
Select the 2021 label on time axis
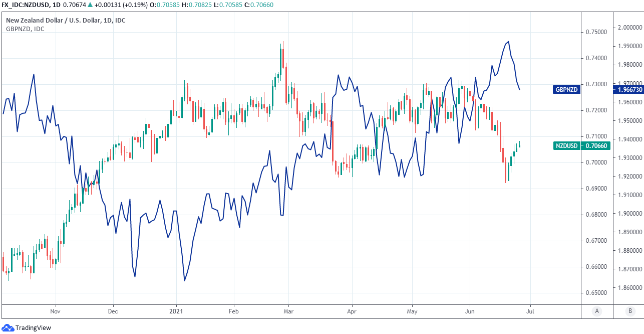click(x=177, y=311)
